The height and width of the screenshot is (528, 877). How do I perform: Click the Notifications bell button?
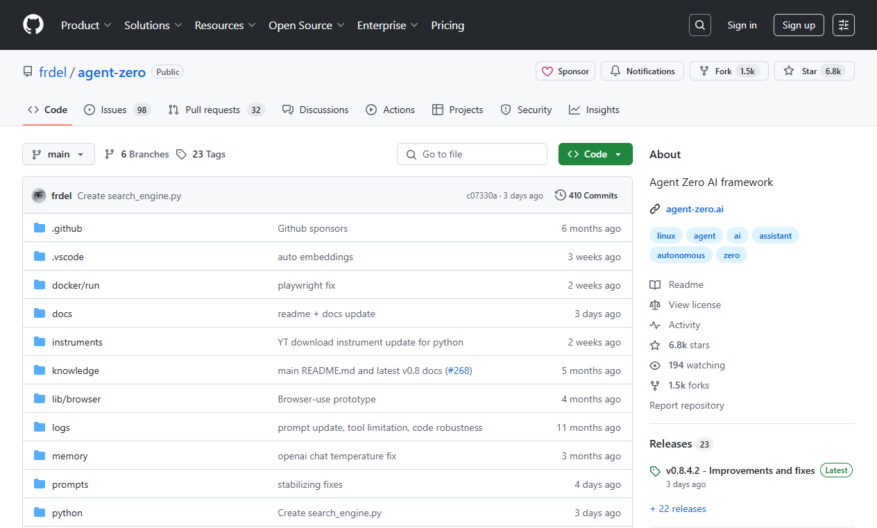click(642, 71)
